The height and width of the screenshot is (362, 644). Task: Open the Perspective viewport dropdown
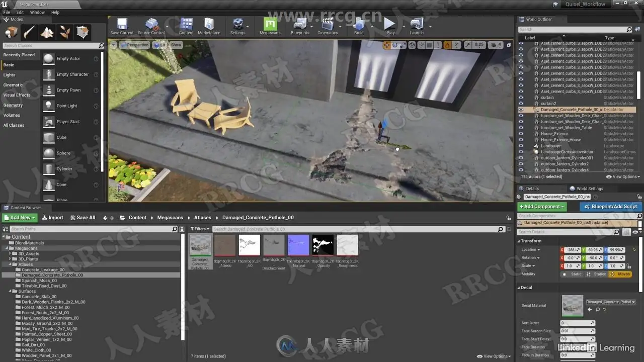coord(134,45)
